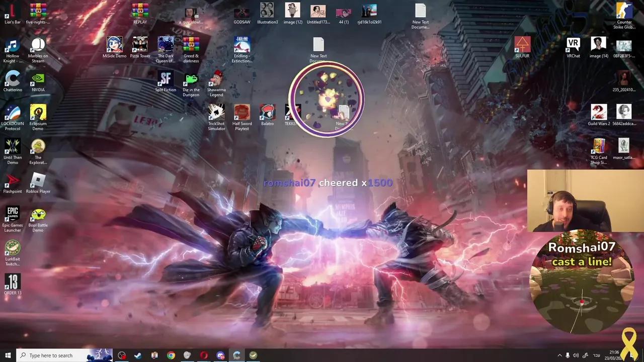Adjust the system volume control
Screen dimensions: 644x362
pos(576,355)
